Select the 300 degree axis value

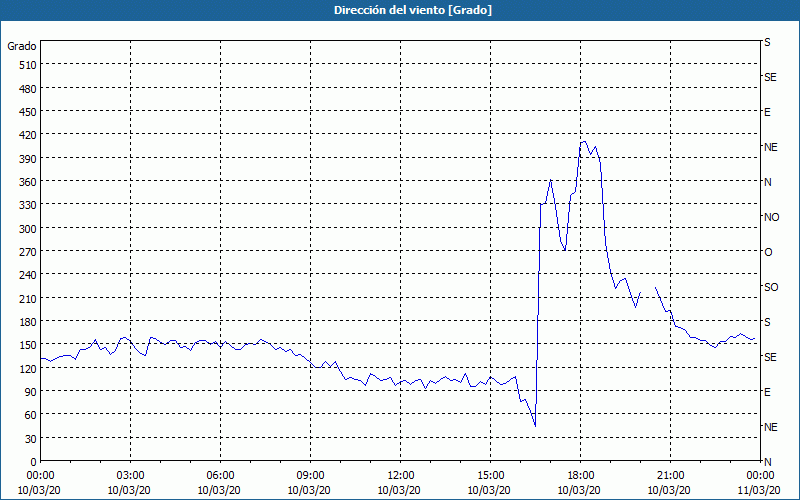pos(29,229)
